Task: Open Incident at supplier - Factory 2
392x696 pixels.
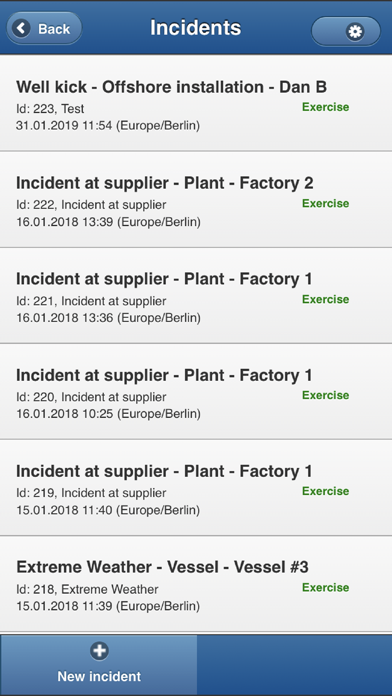Action: click(x=196, y=199)
